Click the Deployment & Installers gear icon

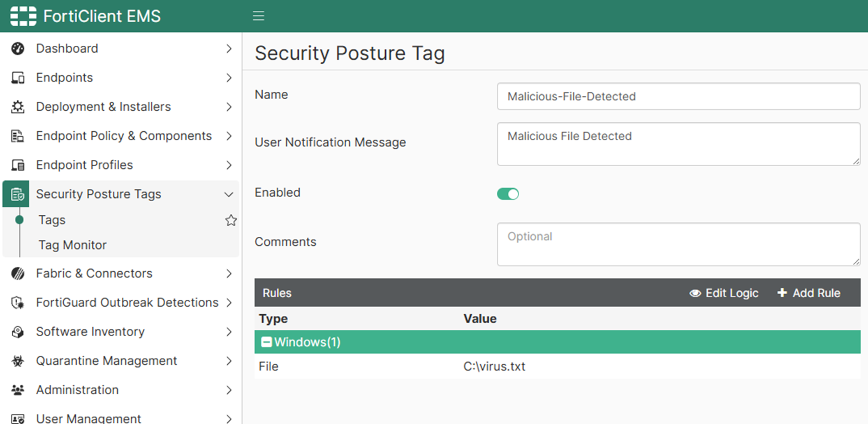(18, 107)
